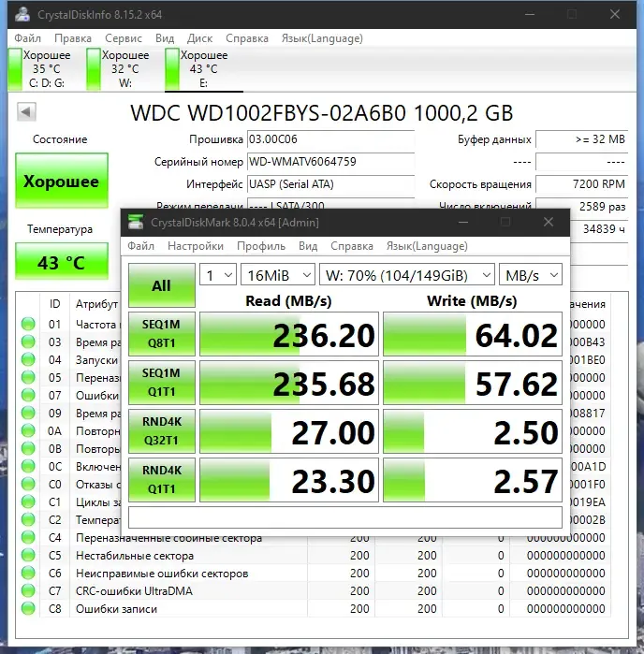Screen dimensions: 644x654
Task: Click status circle for attribute C8
Action: (28, 608)
